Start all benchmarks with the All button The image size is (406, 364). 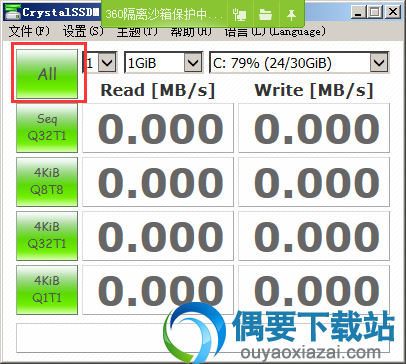tap(47, 74)
